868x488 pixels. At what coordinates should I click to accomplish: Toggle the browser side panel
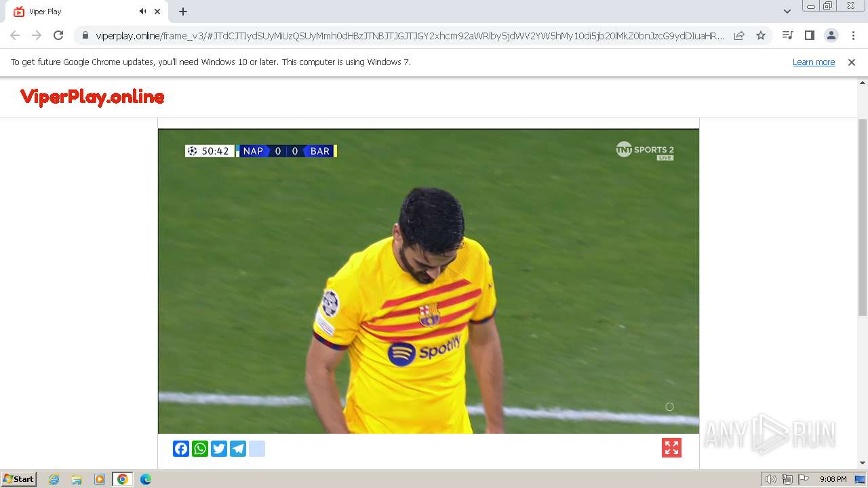(809, 35)
